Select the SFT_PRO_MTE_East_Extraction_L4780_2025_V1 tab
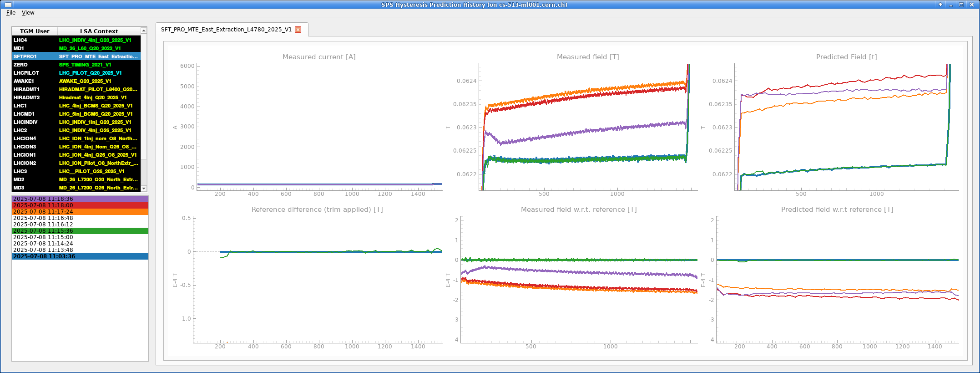This screenshot has height=373, width=980. point(226,30)
